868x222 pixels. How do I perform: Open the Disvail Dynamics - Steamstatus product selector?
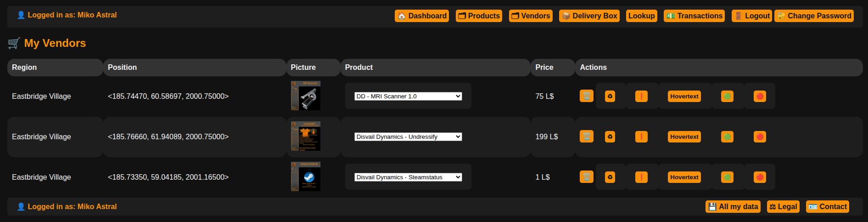[408, 177]
